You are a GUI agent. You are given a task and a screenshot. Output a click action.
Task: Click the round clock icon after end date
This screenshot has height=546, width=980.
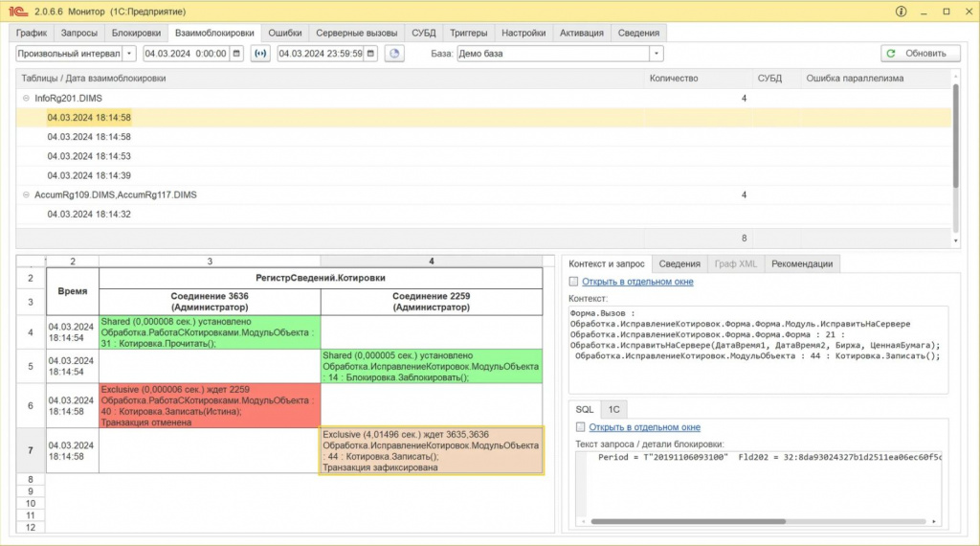click(x=394, y=54)
